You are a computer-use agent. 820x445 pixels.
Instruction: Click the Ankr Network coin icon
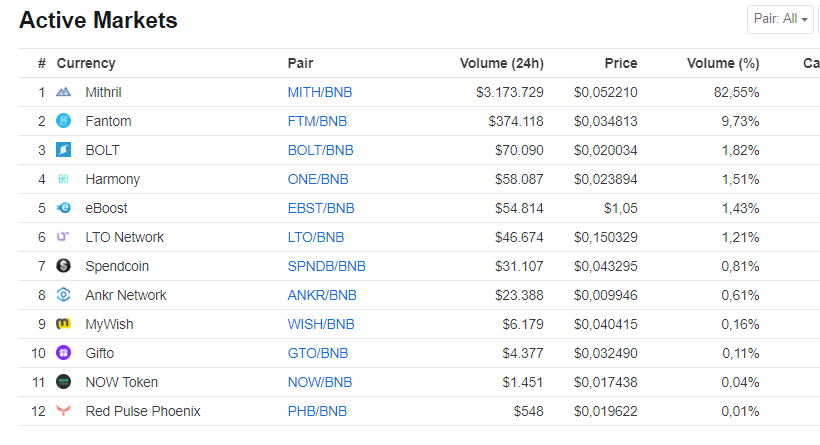point(63,295)
